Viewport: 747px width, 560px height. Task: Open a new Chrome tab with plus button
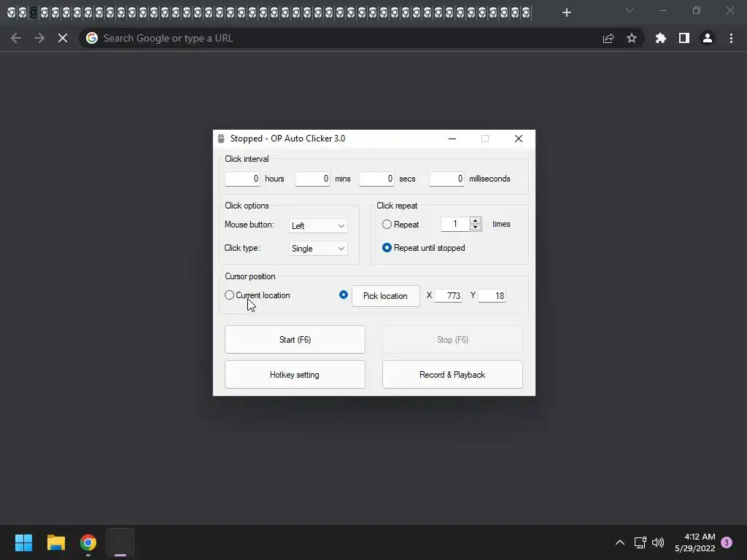click(566, 12)
